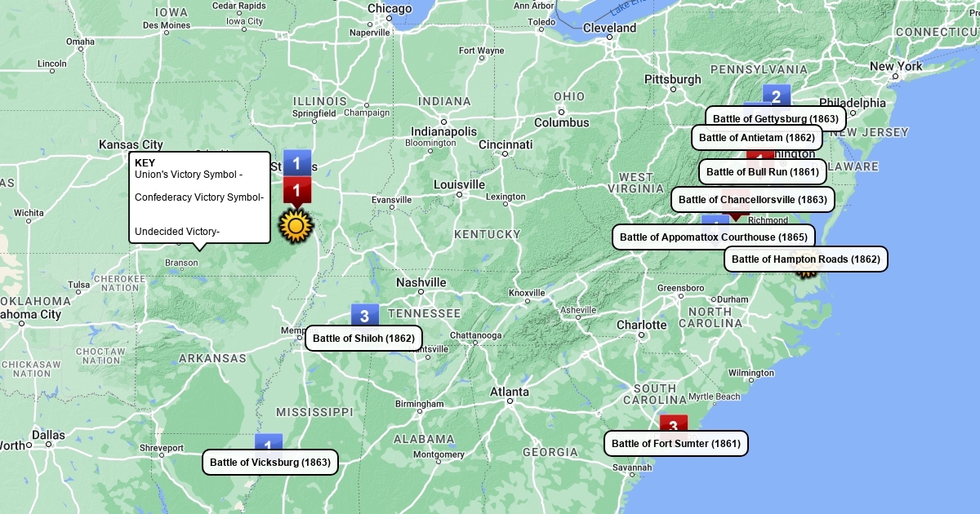This screenshot has height=514, width=980.
Task: Click the blue marker numbered 3 near Tennessee
Action: [x=364, y=315]
